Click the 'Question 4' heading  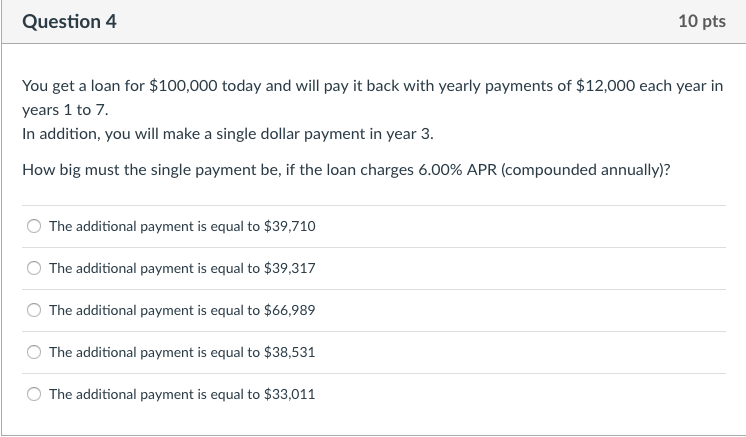click(x=69, y=22)
